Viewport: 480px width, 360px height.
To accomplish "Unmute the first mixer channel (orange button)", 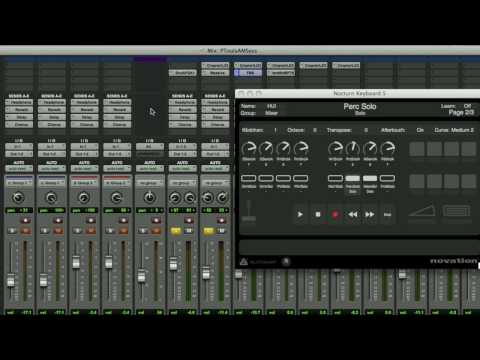I will (26, 231).
